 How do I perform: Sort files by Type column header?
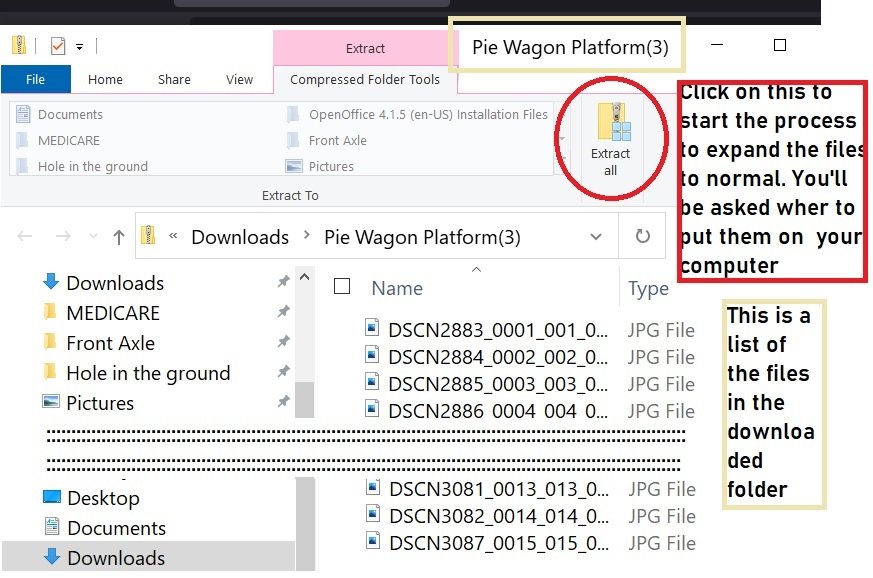coord(648,288)
